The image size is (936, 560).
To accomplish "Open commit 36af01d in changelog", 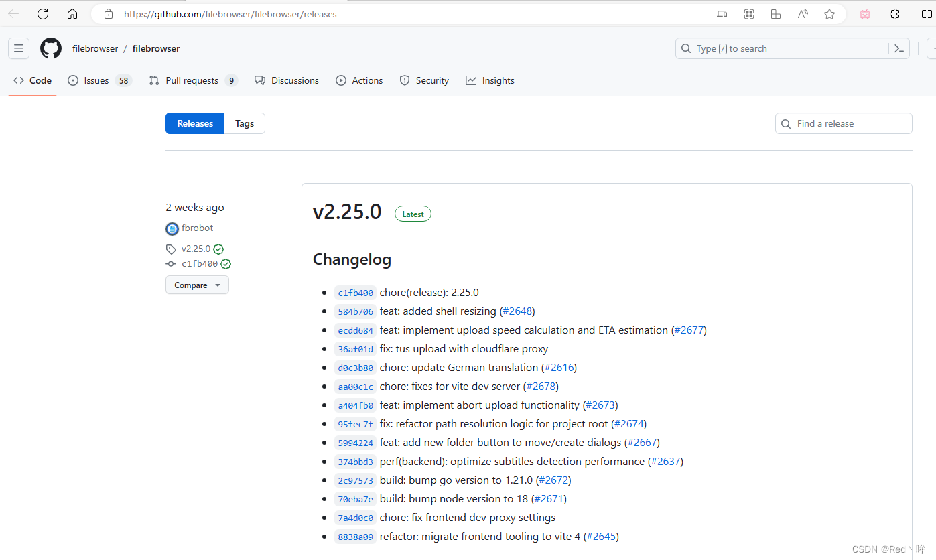I will pyautogui.click(x=356, y=349).
